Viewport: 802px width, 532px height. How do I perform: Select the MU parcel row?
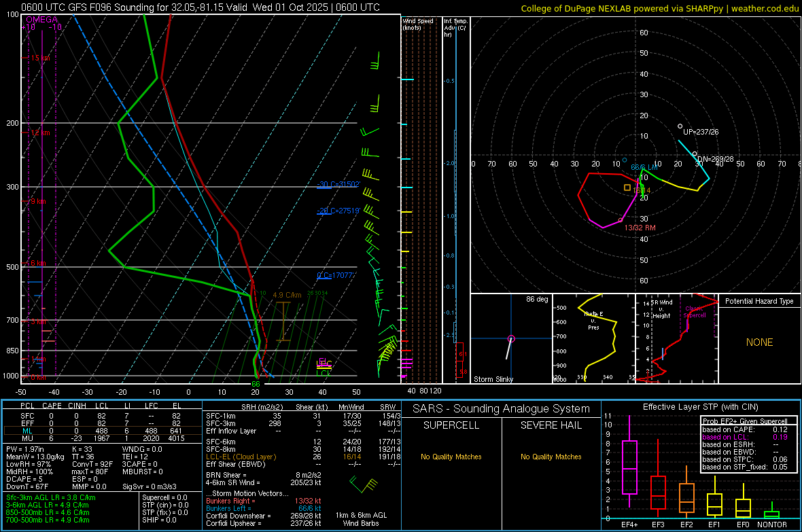click(x=103, y=438)
